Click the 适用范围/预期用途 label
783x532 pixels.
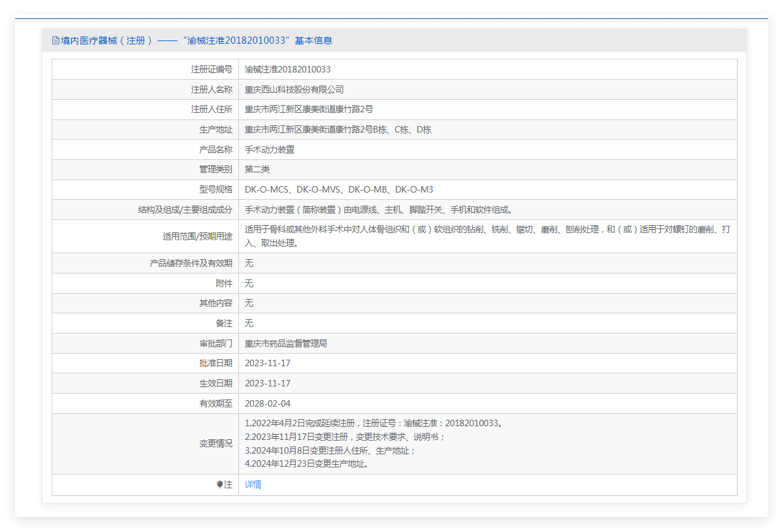(198, 236)
